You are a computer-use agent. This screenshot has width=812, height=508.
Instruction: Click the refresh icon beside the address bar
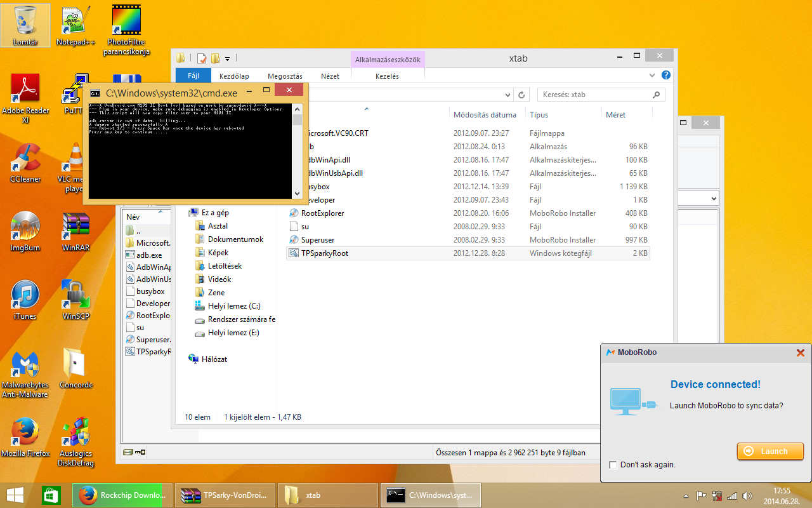521,95
